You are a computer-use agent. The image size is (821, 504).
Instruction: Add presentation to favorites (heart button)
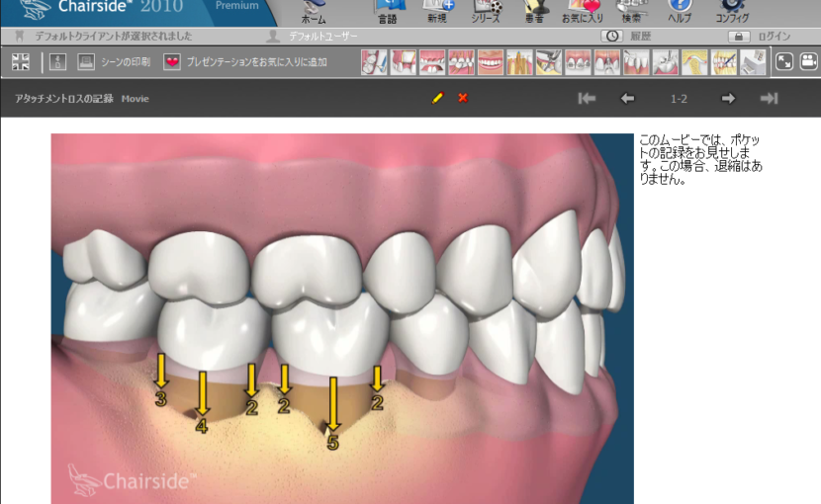coord(172,62)
